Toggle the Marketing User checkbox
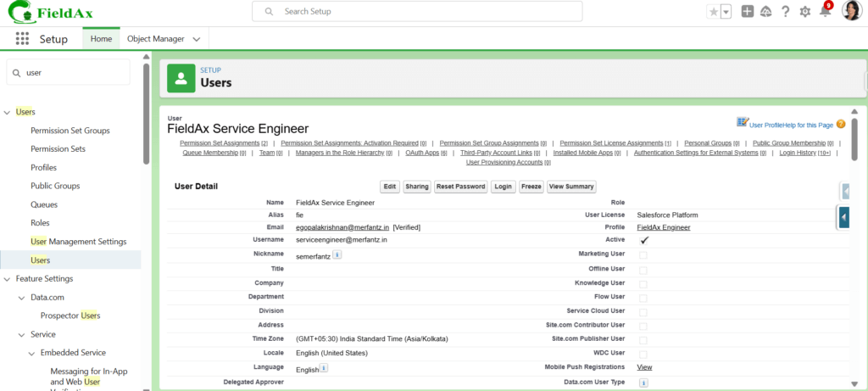 [643, 255]
